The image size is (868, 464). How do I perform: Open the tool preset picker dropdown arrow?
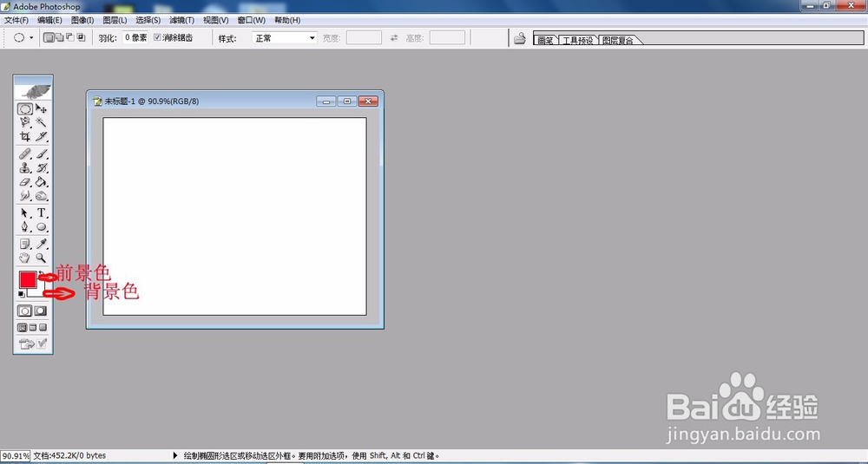coord(31,38)
